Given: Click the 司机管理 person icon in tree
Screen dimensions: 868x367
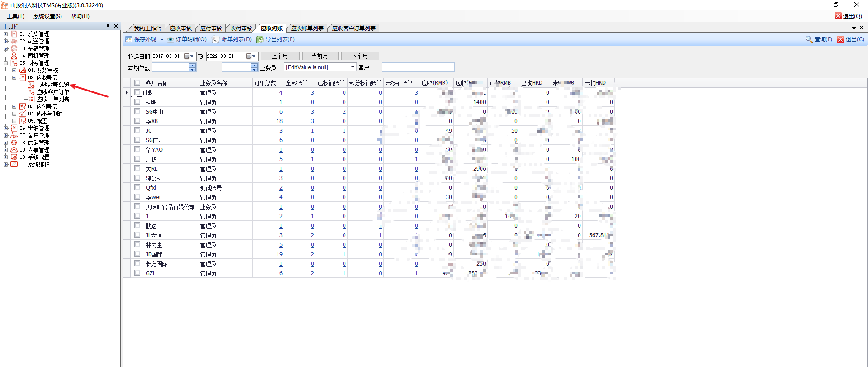Looking at the screenshot, I should click(x=14, y=56).
